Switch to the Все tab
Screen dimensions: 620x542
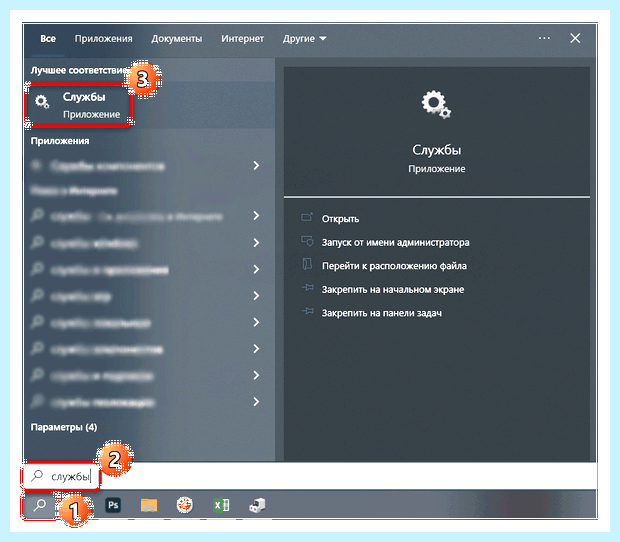click(x=48, y=39)
